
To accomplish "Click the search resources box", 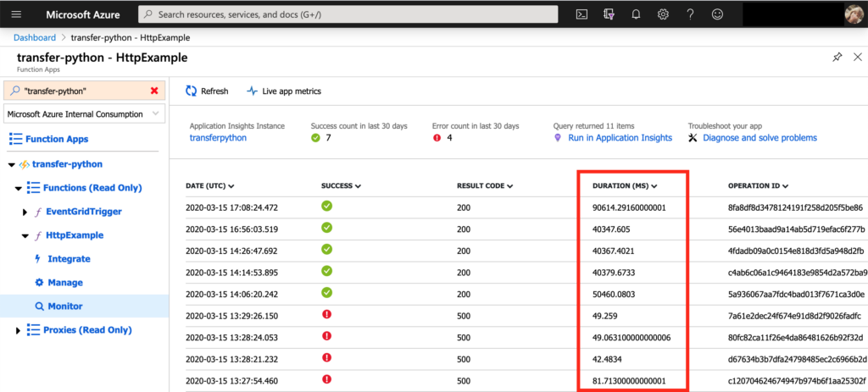I will click(x=348, y=15).
